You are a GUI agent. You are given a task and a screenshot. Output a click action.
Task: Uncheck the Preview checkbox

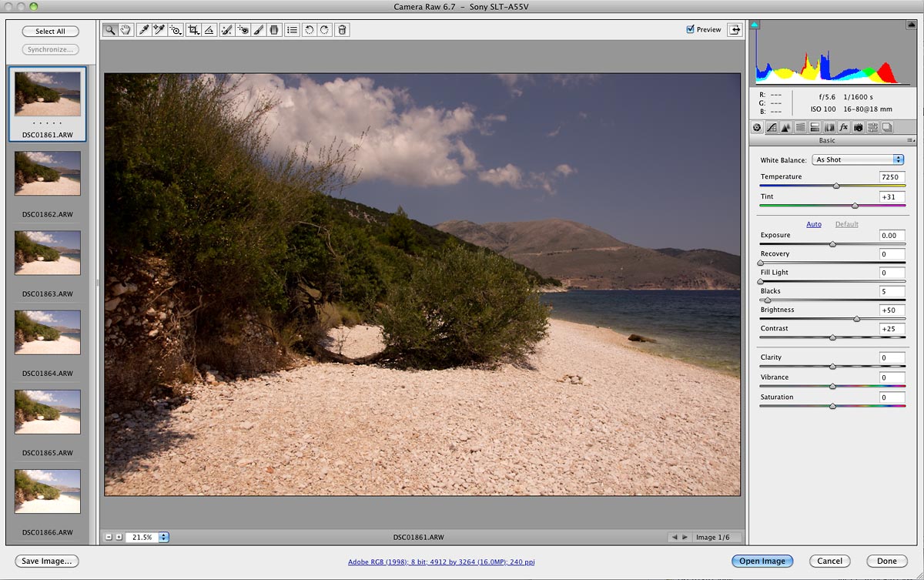(690, 29)
